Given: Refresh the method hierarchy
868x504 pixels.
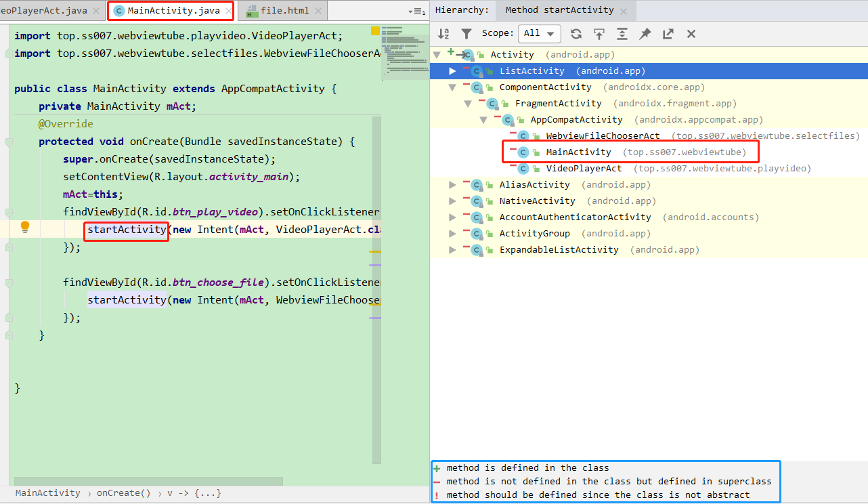Looking at the screenshot, I should pyautogui.click(x=576, y=33).
